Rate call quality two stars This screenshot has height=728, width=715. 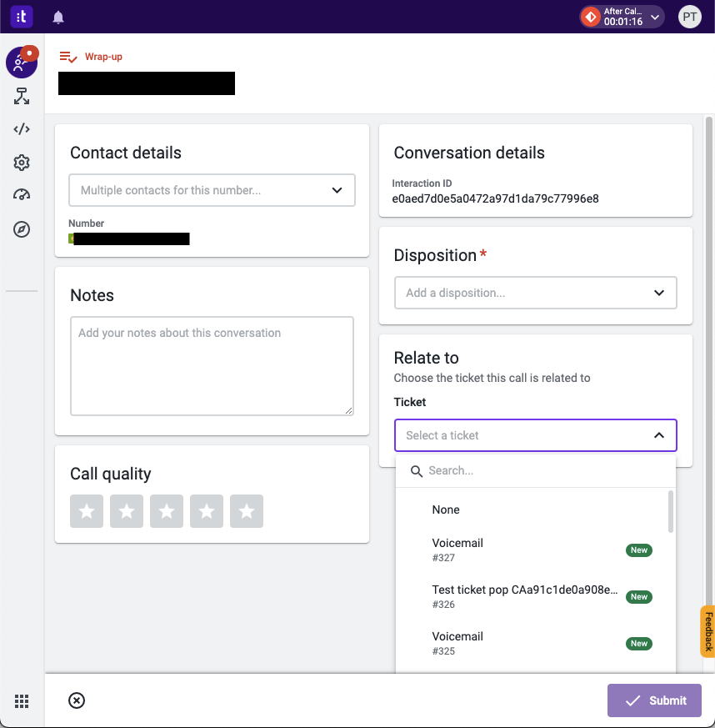point(127,511)
